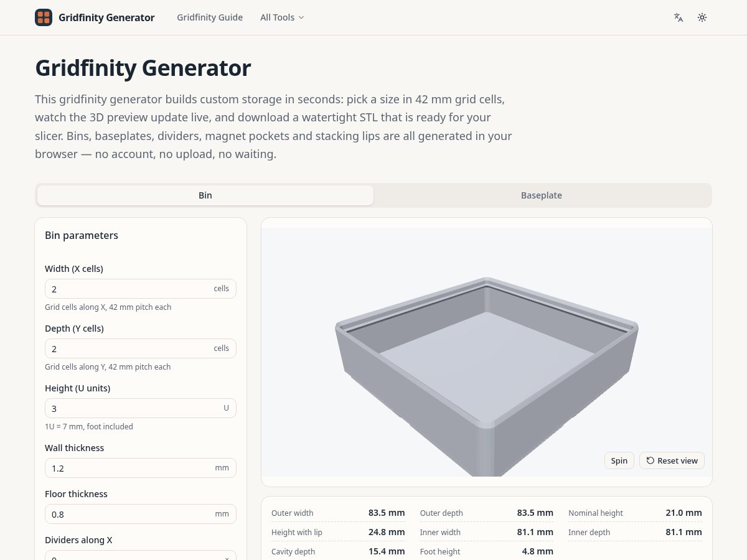Image resolution: width=747 pixels, height=560 pixels.
Task: Click the '1U = 7 mm, foot included' hint
Action: [x=89, y=426]
